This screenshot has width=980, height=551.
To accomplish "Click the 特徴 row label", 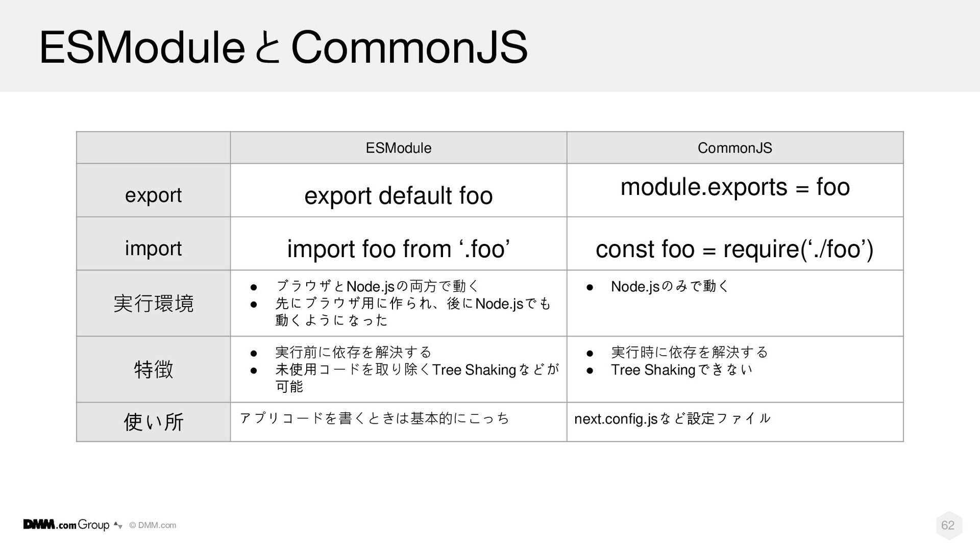I will click(153, 369).
